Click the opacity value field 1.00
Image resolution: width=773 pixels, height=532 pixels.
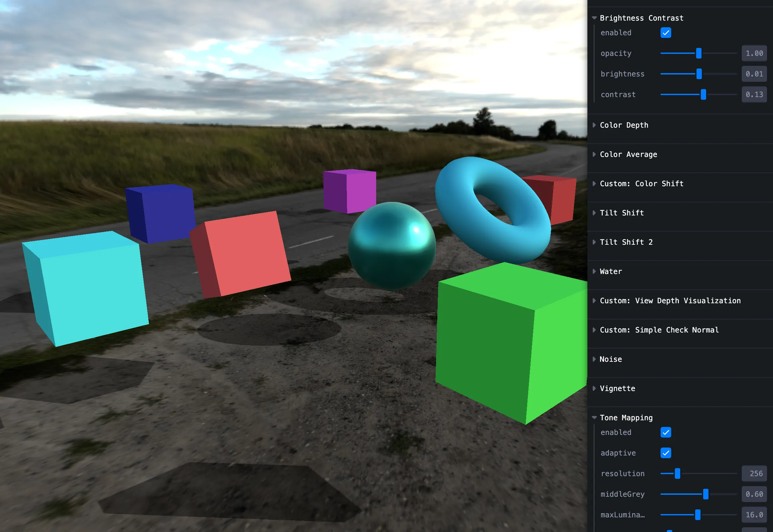[754, 53]
